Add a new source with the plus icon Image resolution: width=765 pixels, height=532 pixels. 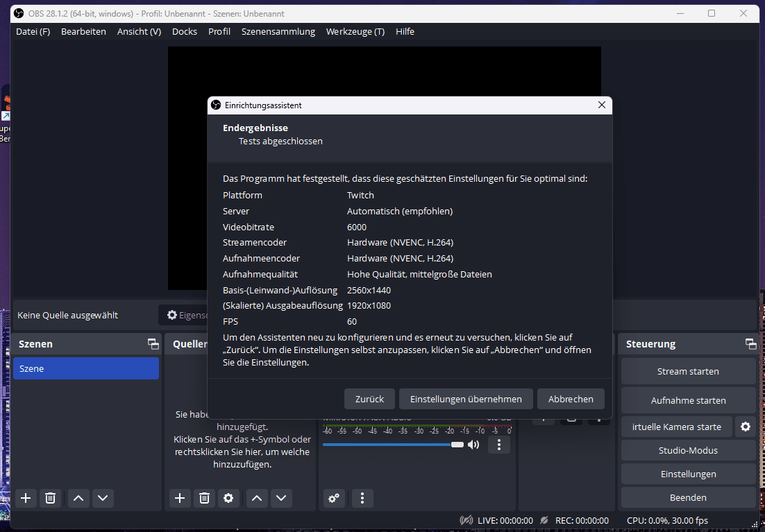pyautogui.click(x=180, y=498)
